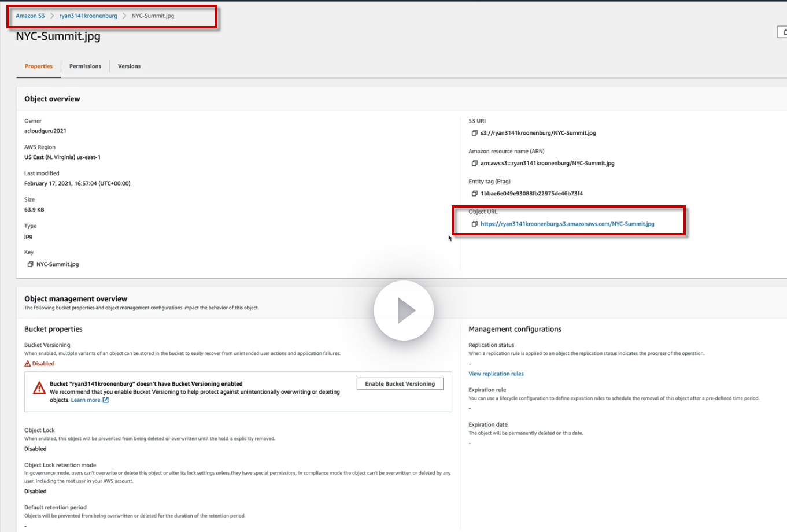Copy the Amazon resource name (ARN)
The width and height of the screenshot is (787, 532).
(x=474, y=163)
